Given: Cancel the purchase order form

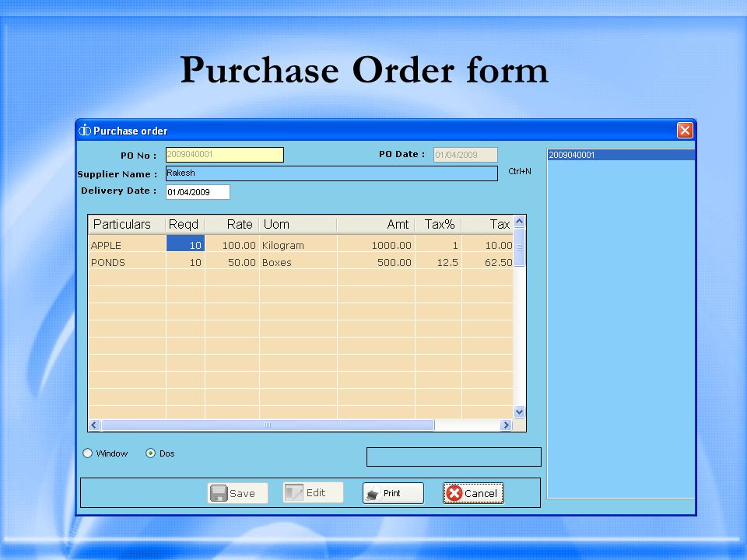Looking at the screenshot, I should tap(473, 493).
